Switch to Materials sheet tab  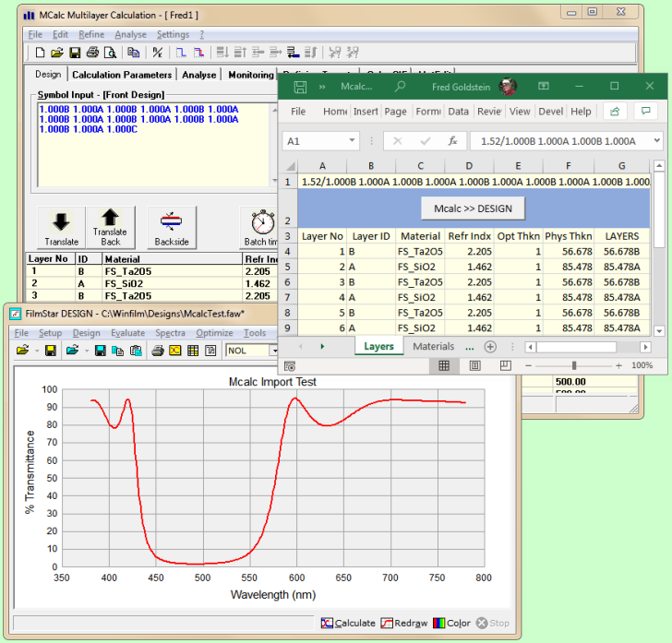433,346
